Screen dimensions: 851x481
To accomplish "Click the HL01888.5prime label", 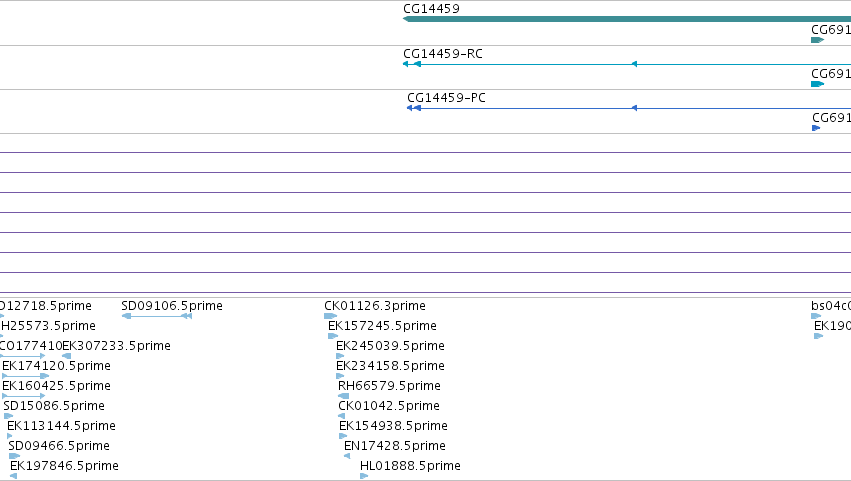I will 411,466.
